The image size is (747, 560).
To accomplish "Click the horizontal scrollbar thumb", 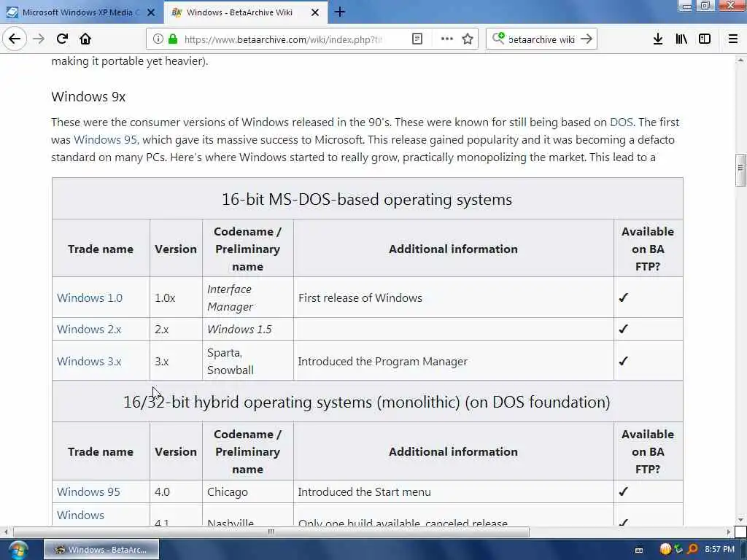I will pos(271,532).
